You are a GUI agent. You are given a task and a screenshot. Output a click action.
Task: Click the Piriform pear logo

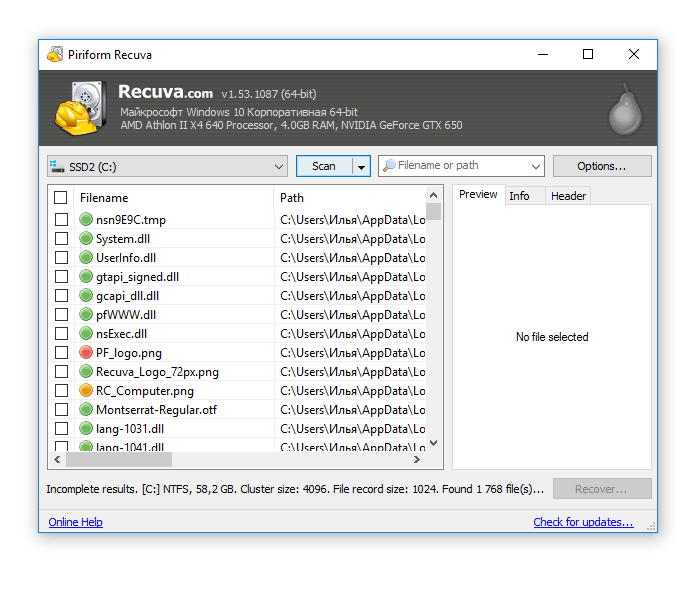[625, 108]
